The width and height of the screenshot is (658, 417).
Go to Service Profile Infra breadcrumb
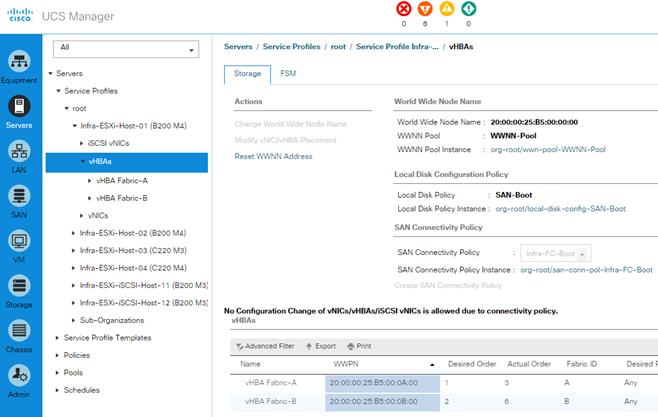point(397,47)
